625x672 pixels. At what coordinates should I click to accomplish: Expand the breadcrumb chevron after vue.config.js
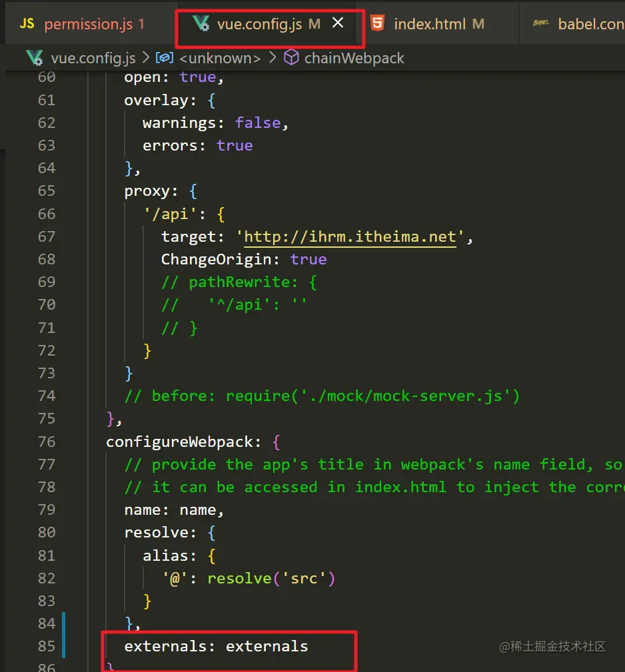click(146, 57)
